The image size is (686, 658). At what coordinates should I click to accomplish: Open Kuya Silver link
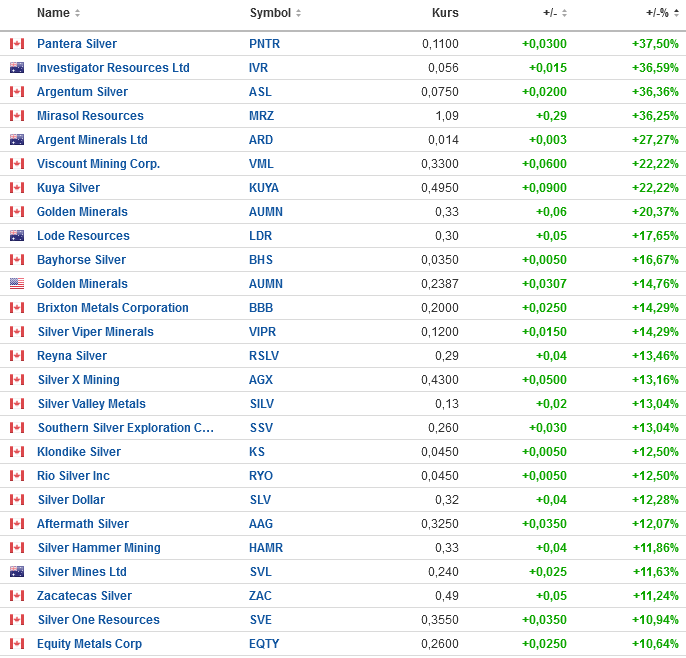pos(69,188)
